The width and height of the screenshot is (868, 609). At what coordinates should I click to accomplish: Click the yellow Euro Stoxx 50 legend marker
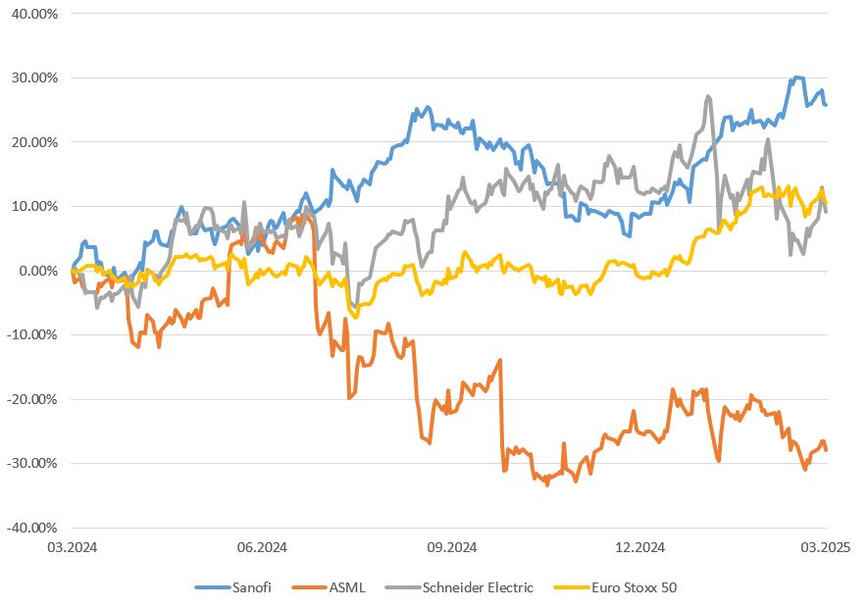coord(571,587)
